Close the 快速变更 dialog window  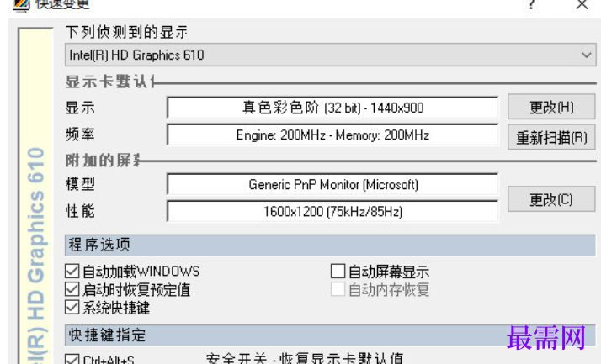(x=582, y=4)
